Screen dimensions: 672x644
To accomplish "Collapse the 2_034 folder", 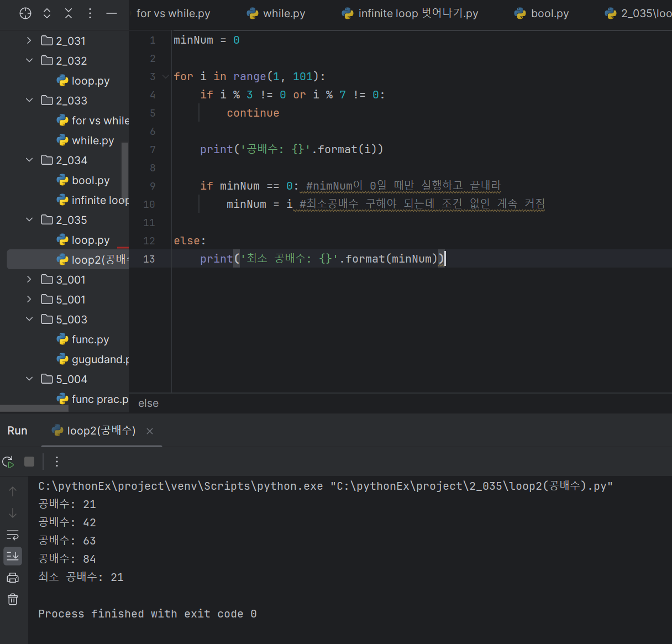I will pos(29,160).
